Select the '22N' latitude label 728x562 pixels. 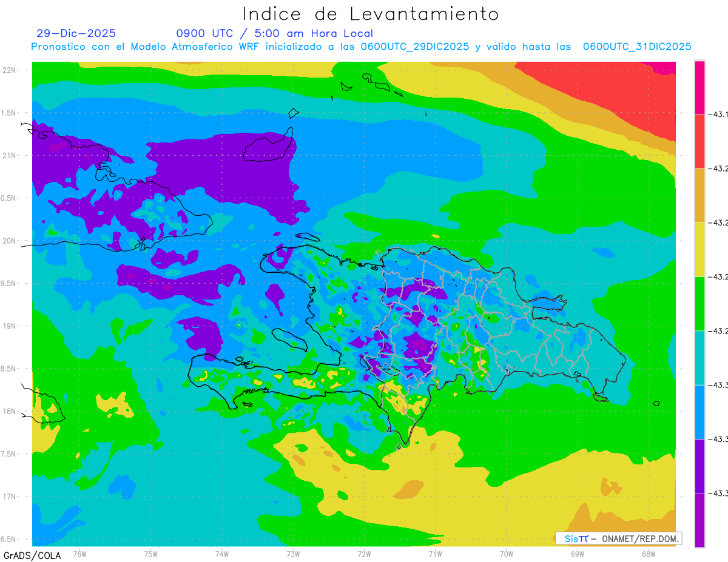pos(10,70)
